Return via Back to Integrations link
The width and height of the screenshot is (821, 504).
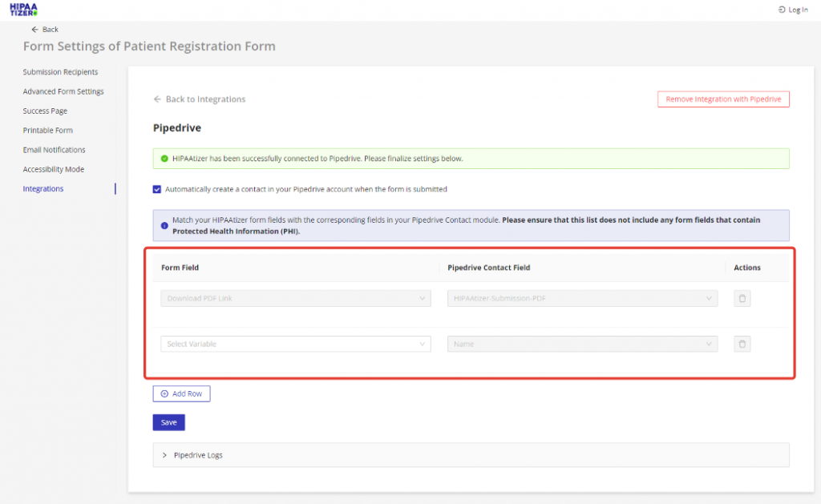(x=199, y=99)
